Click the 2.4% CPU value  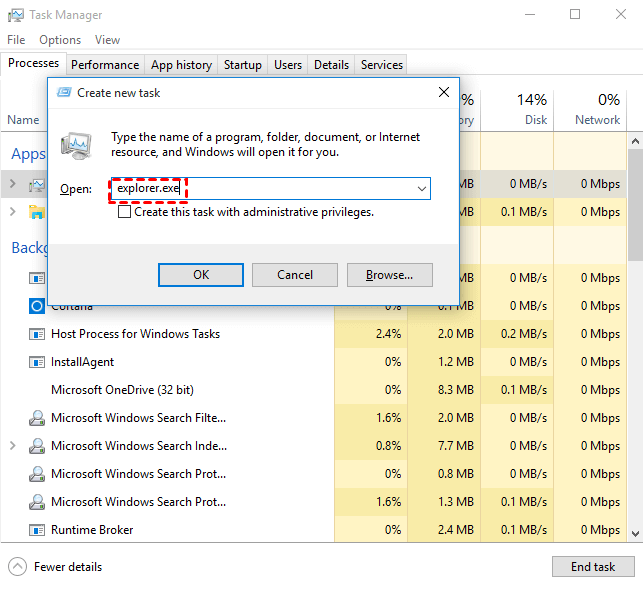pos(388,334)
